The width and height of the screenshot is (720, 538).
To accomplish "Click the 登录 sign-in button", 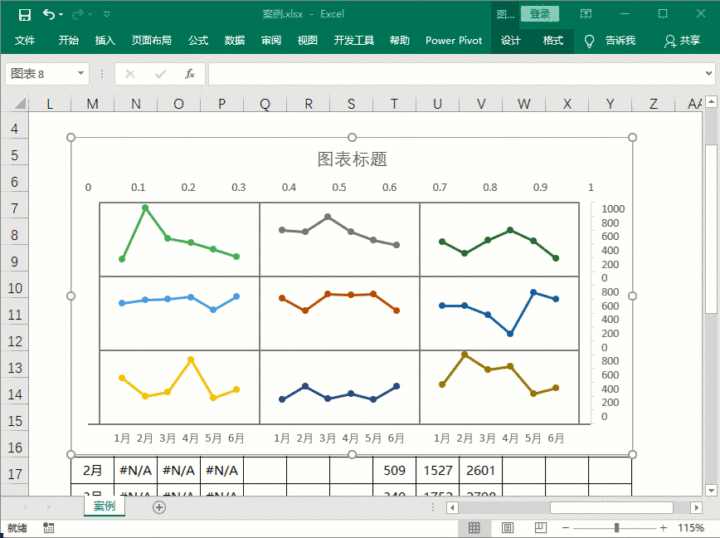I will (540, 14).
